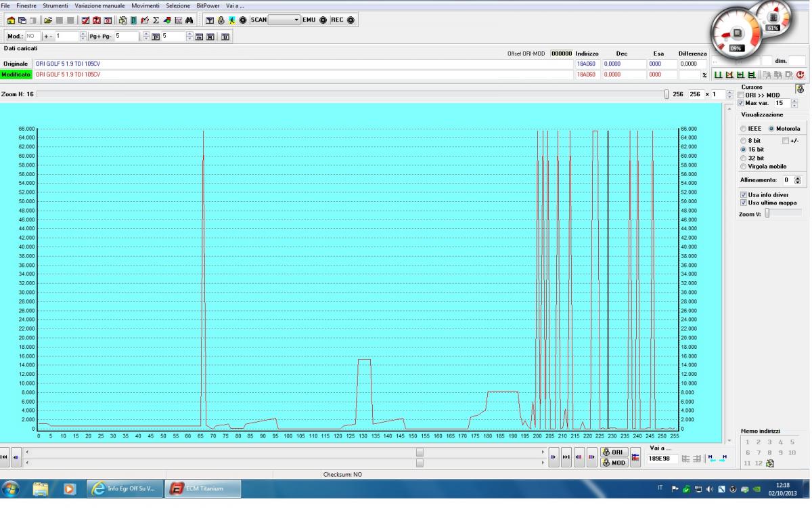Click the memo icon after number 12

tap(770, 463)
